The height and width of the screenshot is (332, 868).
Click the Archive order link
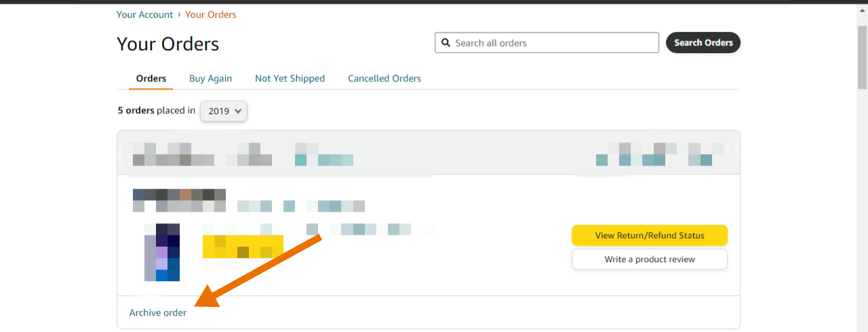pyautogui.click(x=158, y=313)
